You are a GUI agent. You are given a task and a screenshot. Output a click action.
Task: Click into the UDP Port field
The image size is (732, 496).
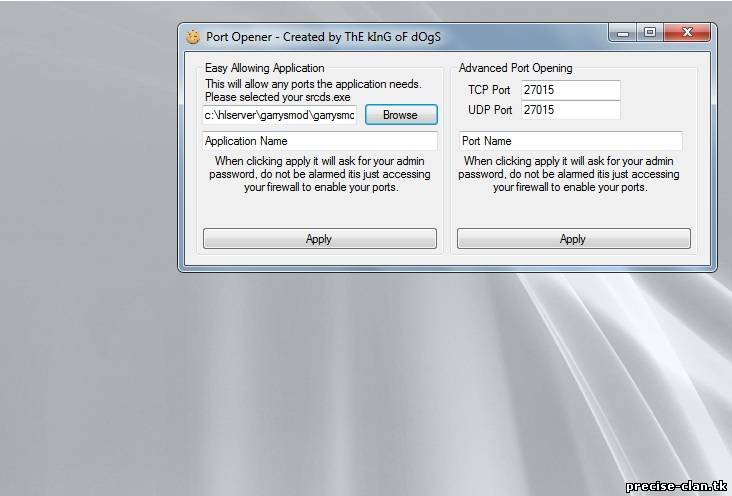570,110
